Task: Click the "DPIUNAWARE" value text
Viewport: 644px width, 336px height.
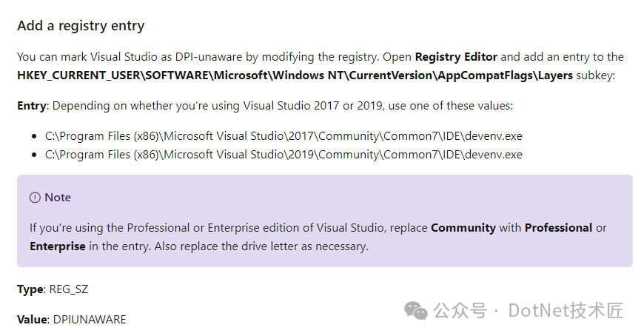Action: pyautogui.click(x=90, y=320)
